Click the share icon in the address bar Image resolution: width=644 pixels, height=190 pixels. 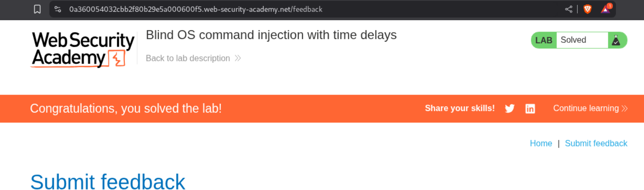tap(569, 9)
